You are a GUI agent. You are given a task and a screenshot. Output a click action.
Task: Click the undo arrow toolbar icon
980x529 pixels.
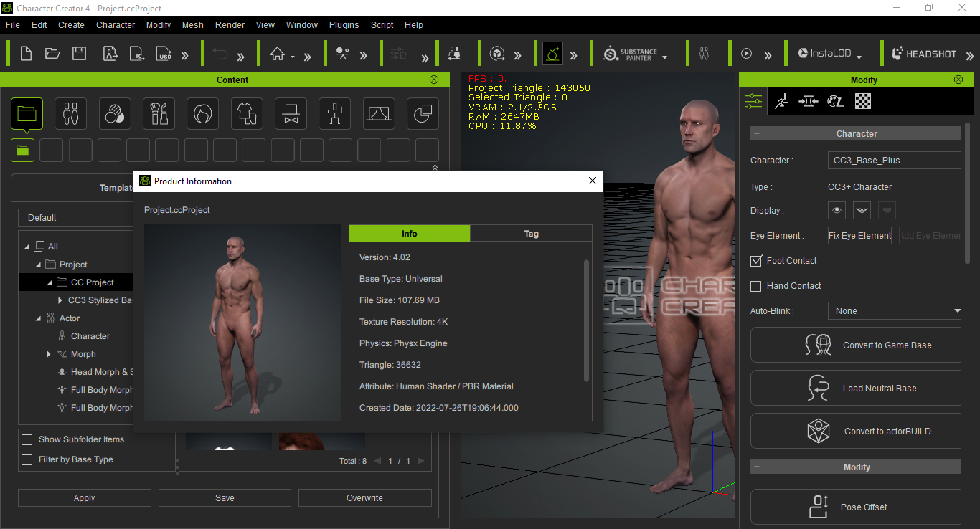220,54
